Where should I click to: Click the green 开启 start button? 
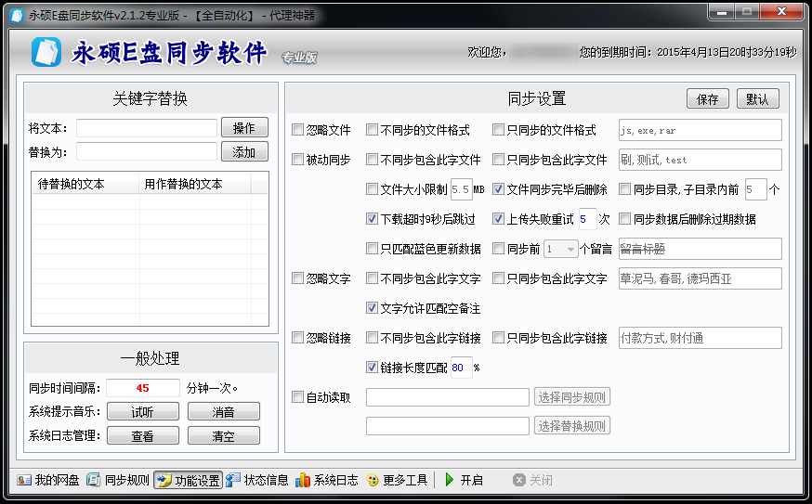[x=464, y=480]
